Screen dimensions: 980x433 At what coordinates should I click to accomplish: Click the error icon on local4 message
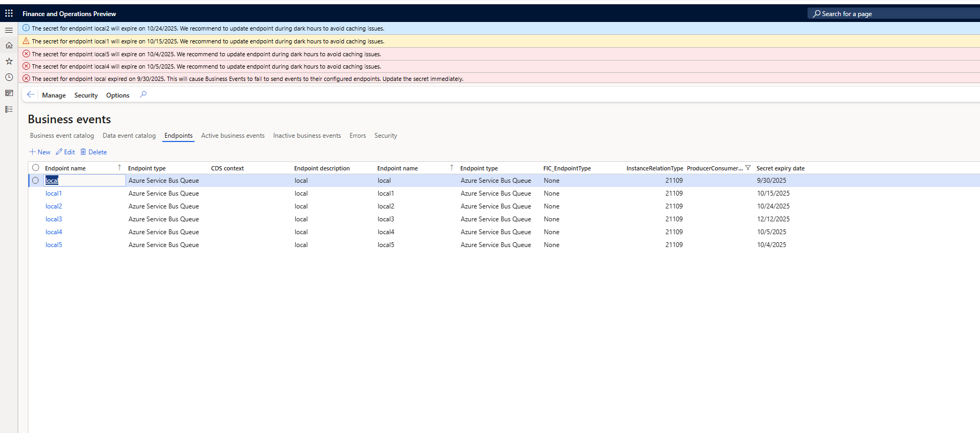tap(26, 66)
